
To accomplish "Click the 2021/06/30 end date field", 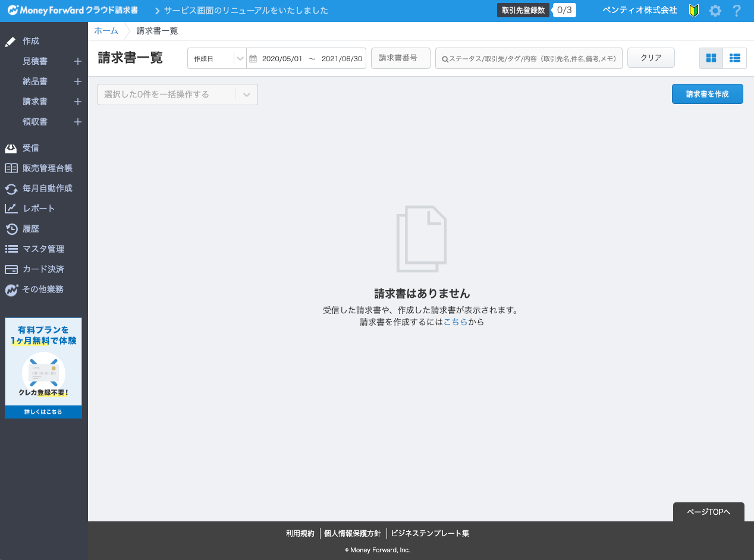I will [x=342, y=59].
